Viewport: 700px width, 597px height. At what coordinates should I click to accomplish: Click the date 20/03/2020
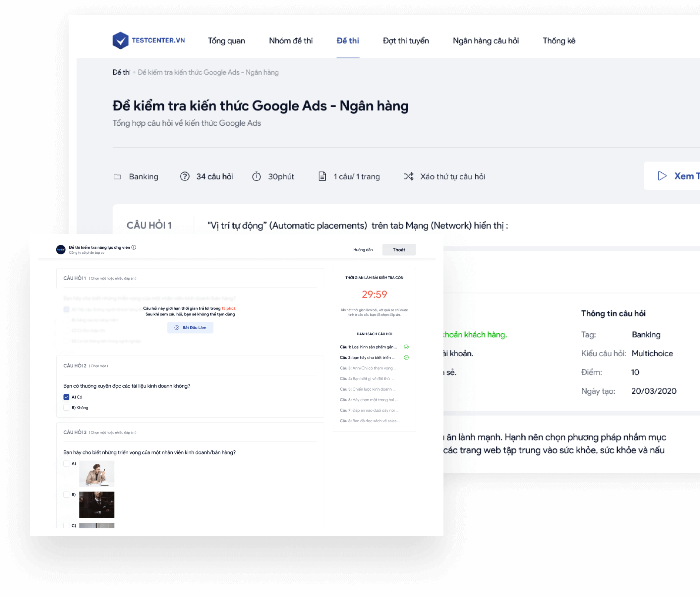point(654,391)
